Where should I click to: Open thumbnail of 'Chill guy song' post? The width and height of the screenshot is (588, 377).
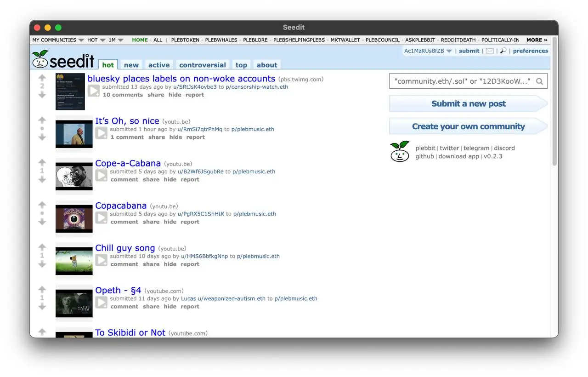point(74,261)
